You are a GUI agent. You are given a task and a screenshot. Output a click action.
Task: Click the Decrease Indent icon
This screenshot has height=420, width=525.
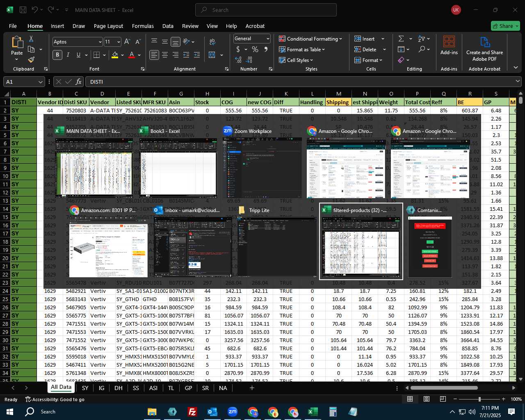pyautogui.click(x=186, y=55)
